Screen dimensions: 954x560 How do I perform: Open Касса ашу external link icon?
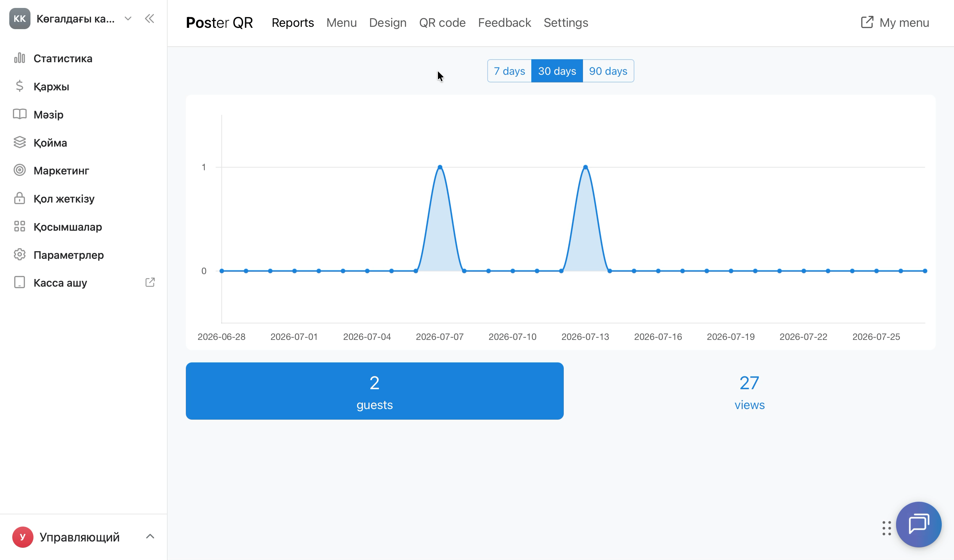pos(150,283)
